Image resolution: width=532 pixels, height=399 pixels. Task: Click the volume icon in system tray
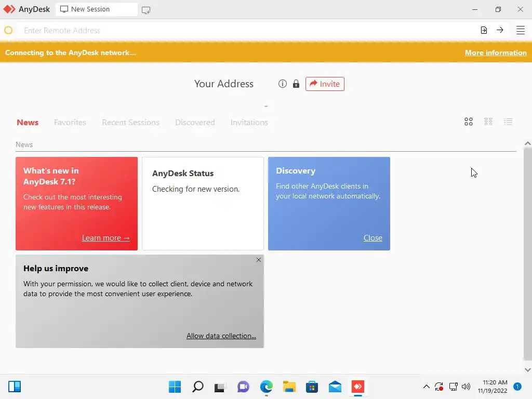click(466, 387)
